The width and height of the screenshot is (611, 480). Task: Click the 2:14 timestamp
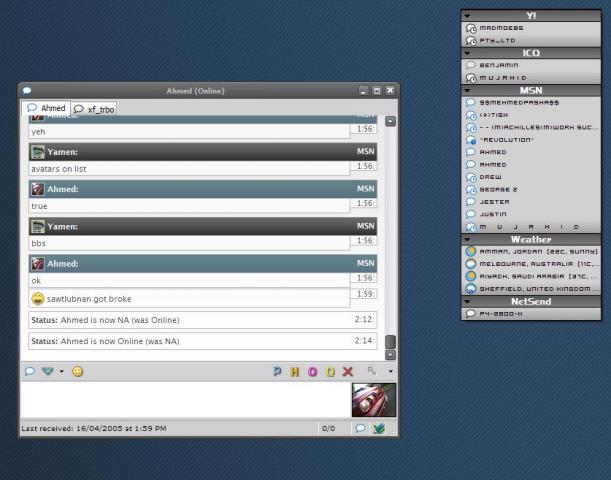[x=364, y=341]
